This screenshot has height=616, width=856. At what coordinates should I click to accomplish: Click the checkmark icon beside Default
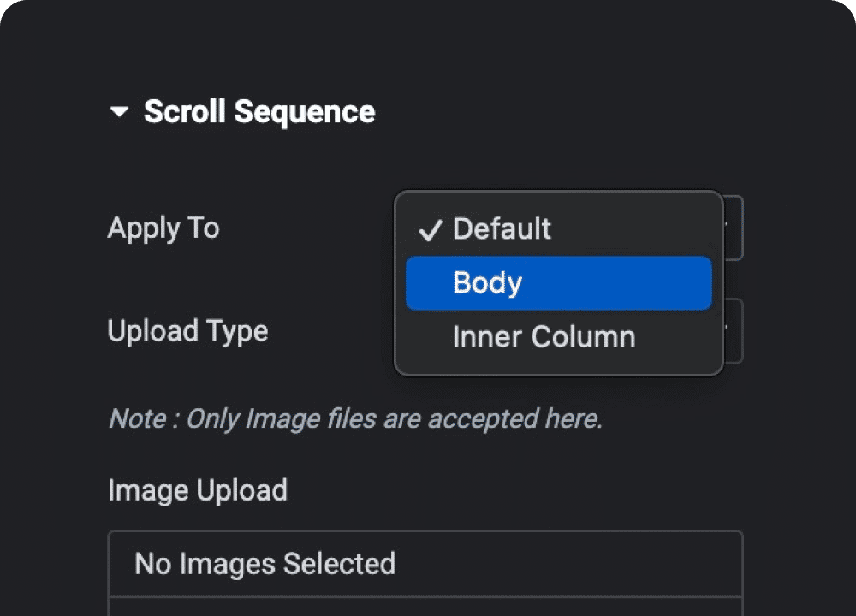(430, 230)
